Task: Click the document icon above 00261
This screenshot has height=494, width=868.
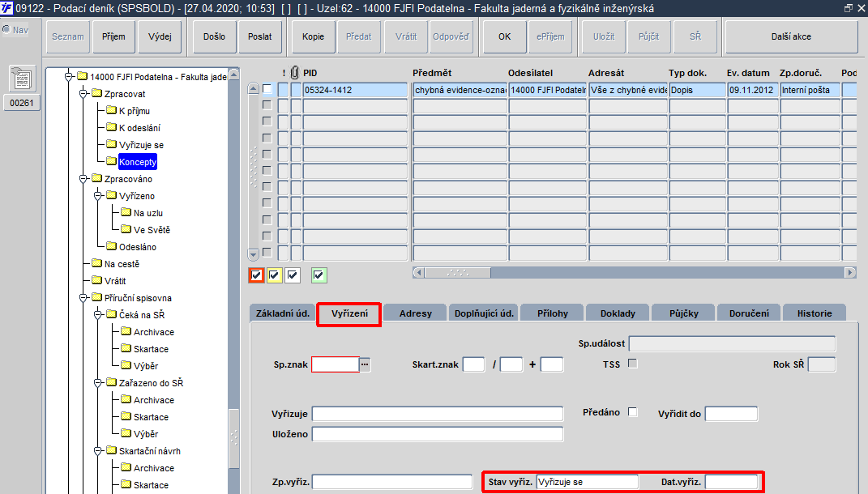Action: (22, 78)
